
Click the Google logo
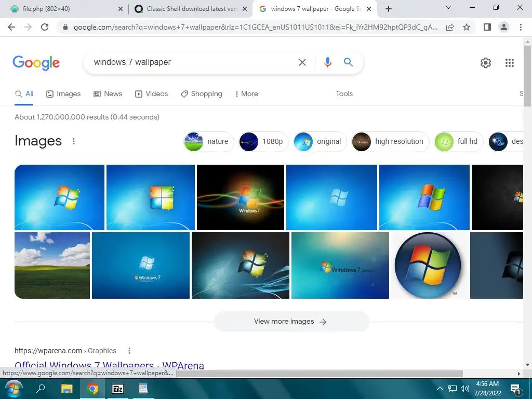point(36,63)
